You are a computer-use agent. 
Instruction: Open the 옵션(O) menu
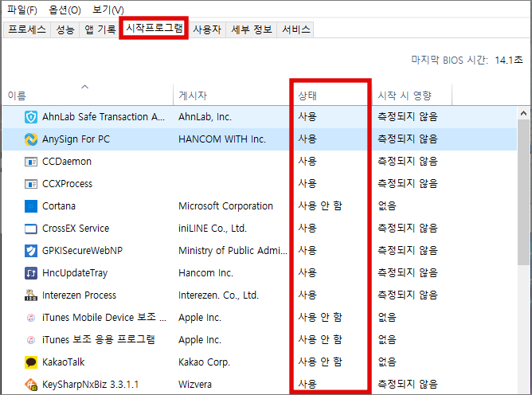click(65, 10)
